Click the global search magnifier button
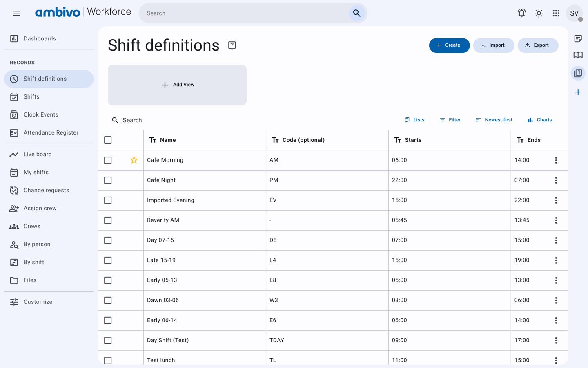The image size is (588, 368). [356, 13]
